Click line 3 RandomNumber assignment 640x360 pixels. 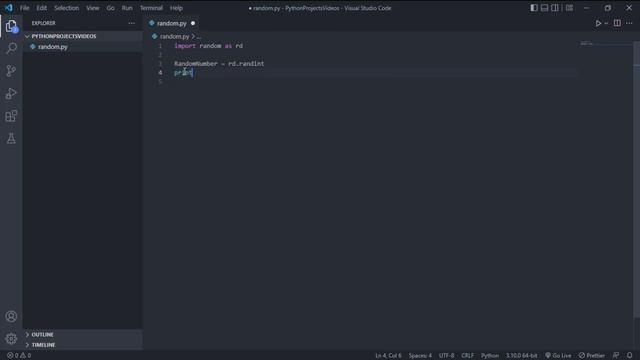coord(219,64)
